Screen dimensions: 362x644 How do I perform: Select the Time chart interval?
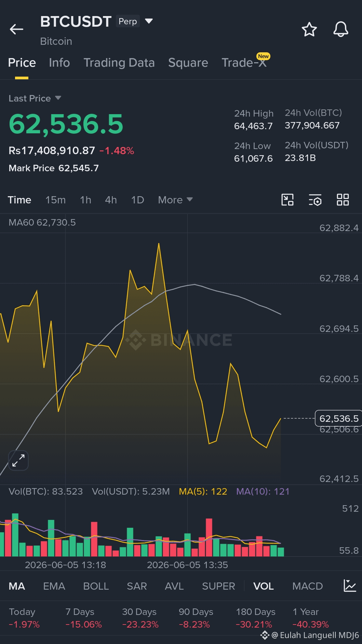[x=19, y=200]
